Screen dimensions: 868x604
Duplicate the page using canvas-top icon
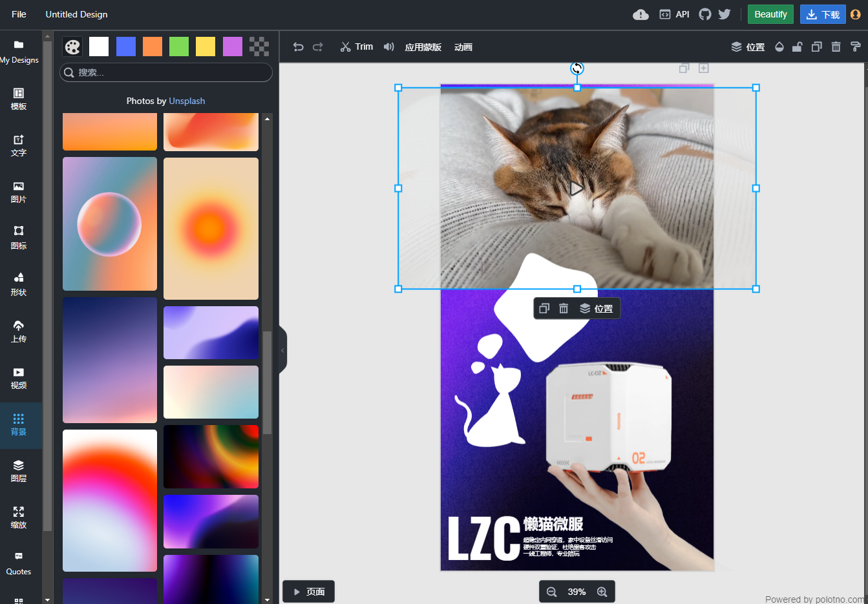[684, 68]
